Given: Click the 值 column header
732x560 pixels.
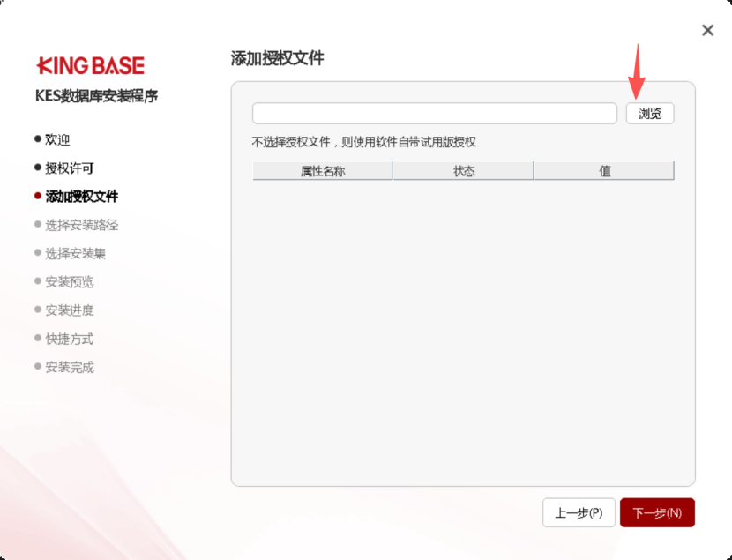Looking at the screenshot, I should [x=604, y=171].
